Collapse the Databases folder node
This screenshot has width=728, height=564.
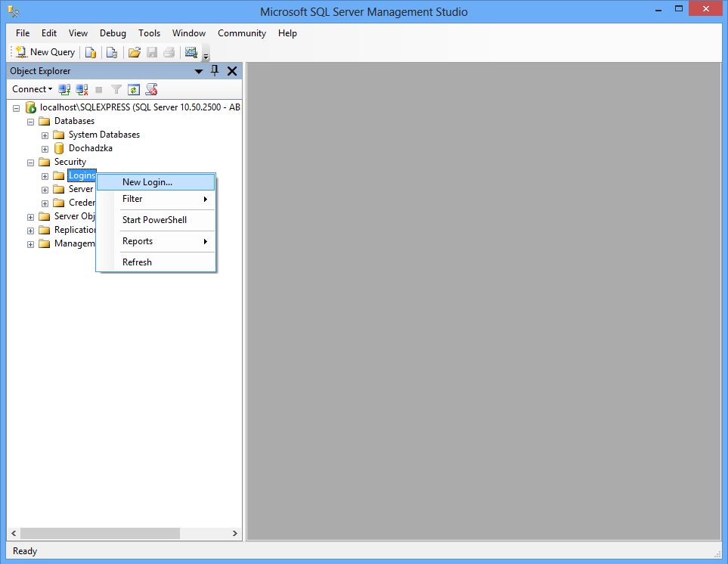[x=31, y=122]
